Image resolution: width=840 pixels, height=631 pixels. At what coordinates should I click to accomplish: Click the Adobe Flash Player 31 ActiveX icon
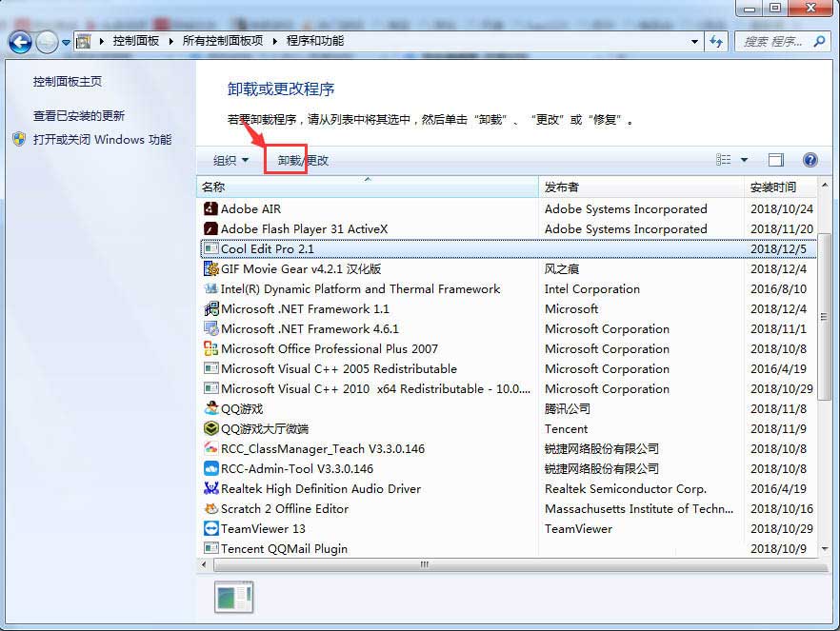click(211, 228)
